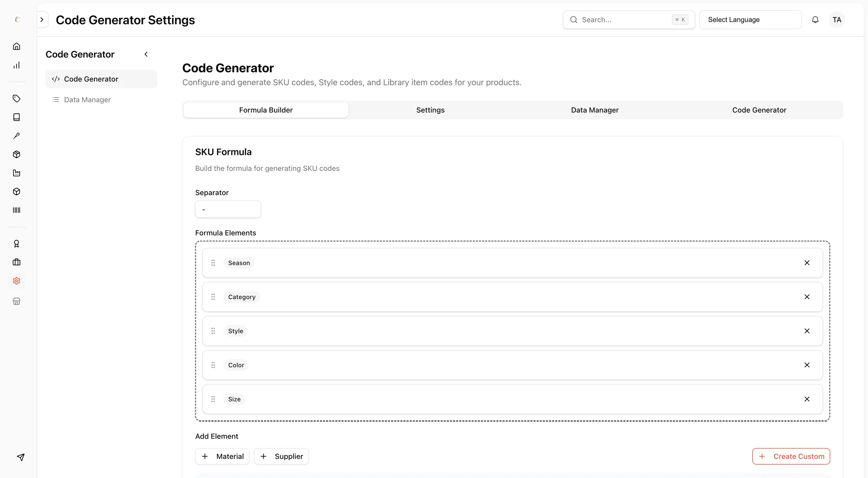
Task: Click the tag icon in sidebar
Action: [x=17, y=99]
